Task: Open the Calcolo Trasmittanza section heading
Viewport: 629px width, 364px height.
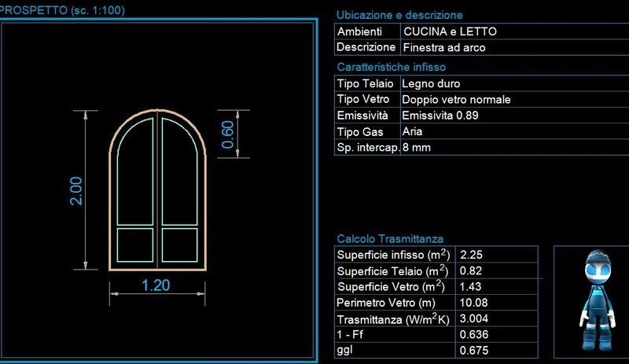Action: point(390,238)
